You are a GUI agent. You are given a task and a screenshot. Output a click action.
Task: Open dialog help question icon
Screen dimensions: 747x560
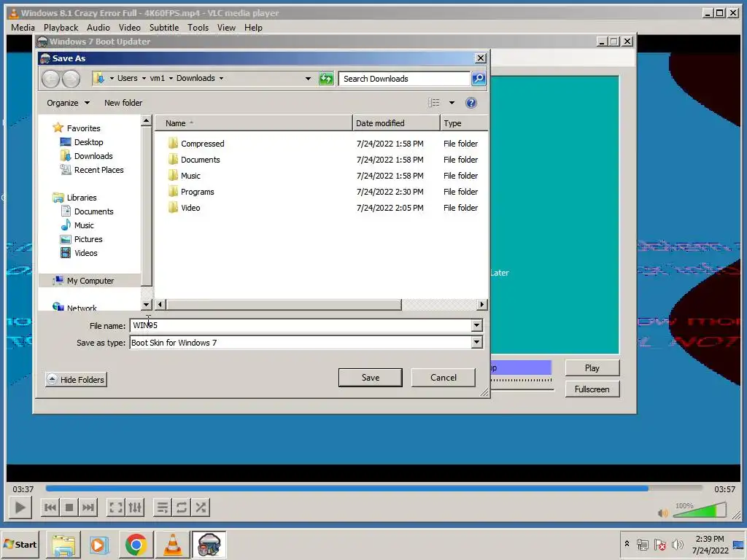click(471, 103)
